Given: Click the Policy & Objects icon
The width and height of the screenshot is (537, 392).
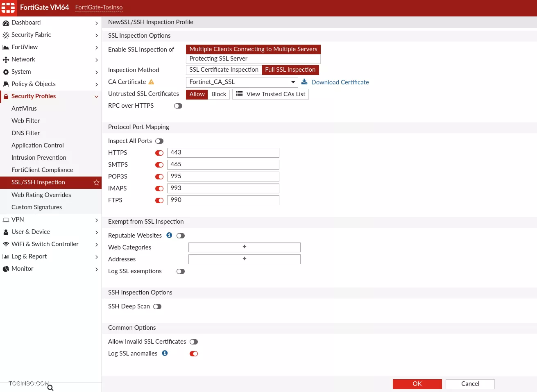Looking at the screenshot, I should [6, 84].
